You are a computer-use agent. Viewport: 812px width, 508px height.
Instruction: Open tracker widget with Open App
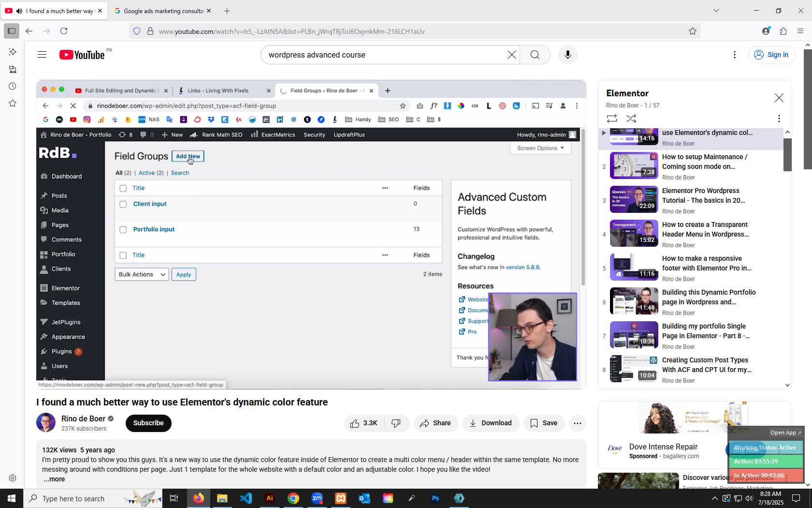point(785,433)
